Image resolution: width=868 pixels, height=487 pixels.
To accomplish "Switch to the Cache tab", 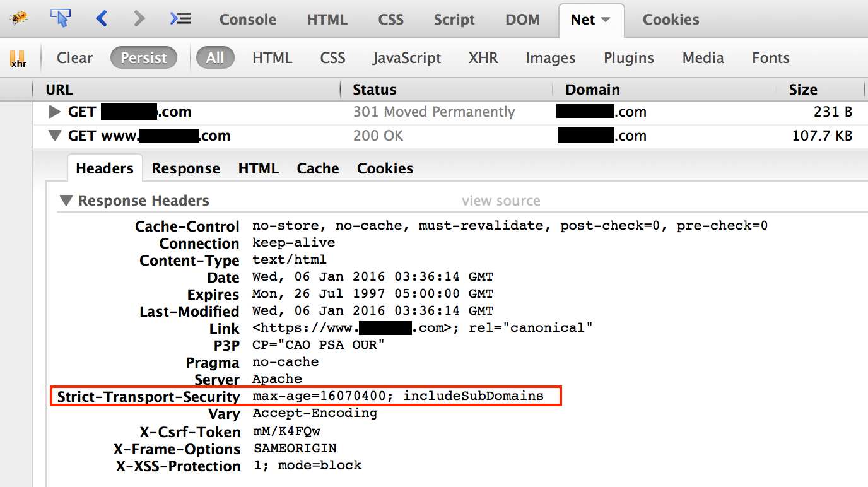I will click(x=317, y=168).
